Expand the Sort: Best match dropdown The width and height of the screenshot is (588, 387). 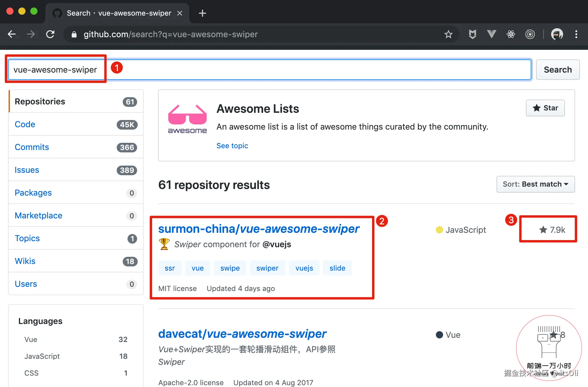[535, 184]
